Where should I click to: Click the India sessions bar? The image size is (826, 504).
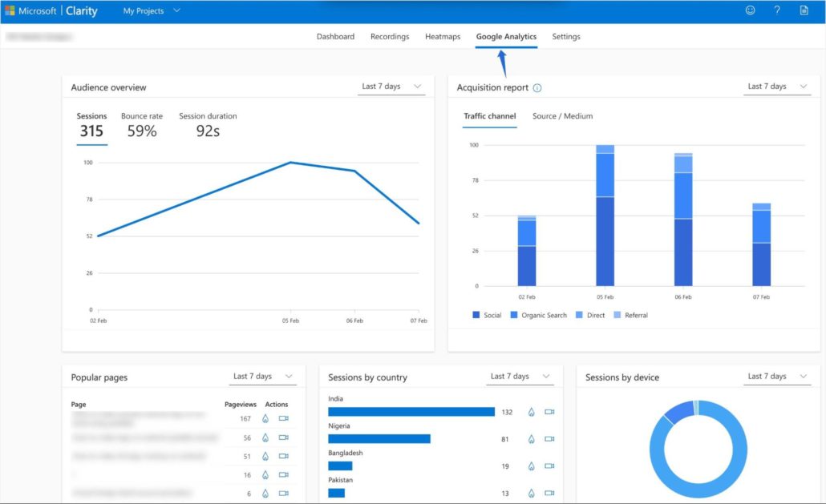click(411, 411)
